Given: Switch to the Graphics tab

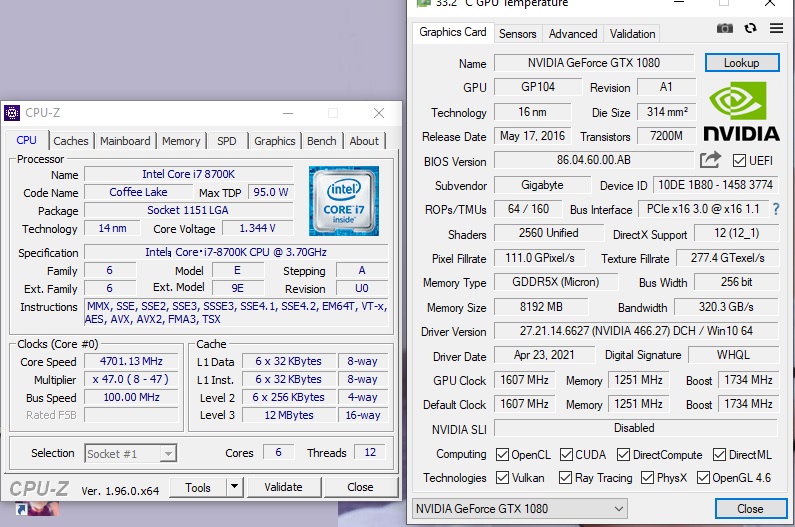Looking at the screenshot, I should click(x=274, y=140).
